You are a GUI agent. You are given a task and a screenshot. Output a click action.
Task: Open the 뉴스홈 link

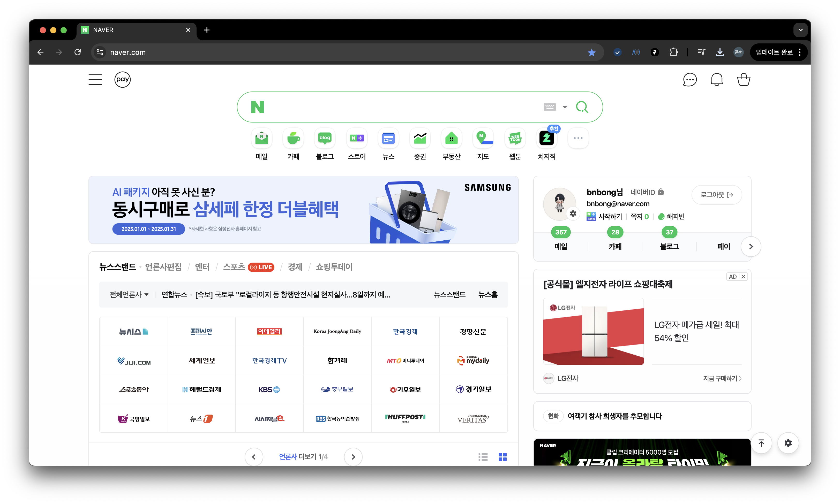click(x=488, y=294)
